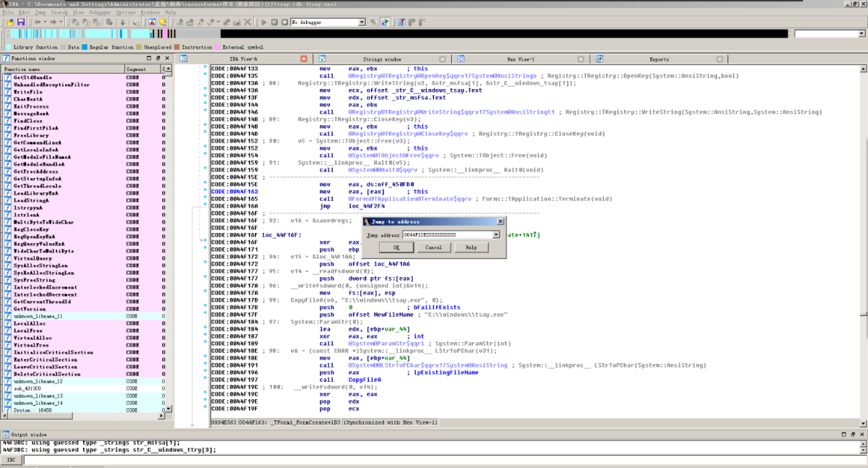Expand the Jump address history dropdown
Viewport: 868px width, 468px height.
tap(496, 235)
